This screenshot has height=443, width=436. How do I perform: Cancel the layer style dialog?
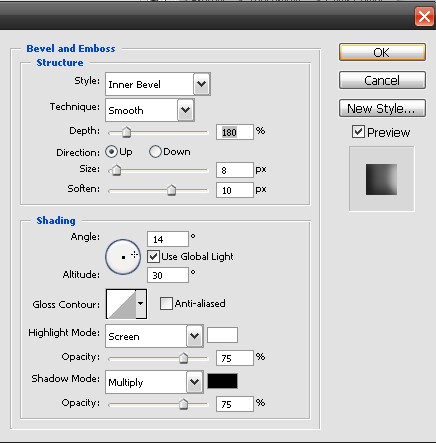coord(382,80)
